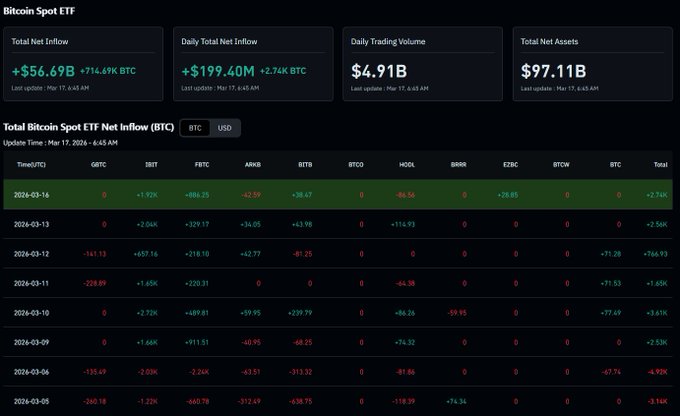680x416 pixels.
Task: Sort by the GBTC column header
Action: [x=98, y=163]
